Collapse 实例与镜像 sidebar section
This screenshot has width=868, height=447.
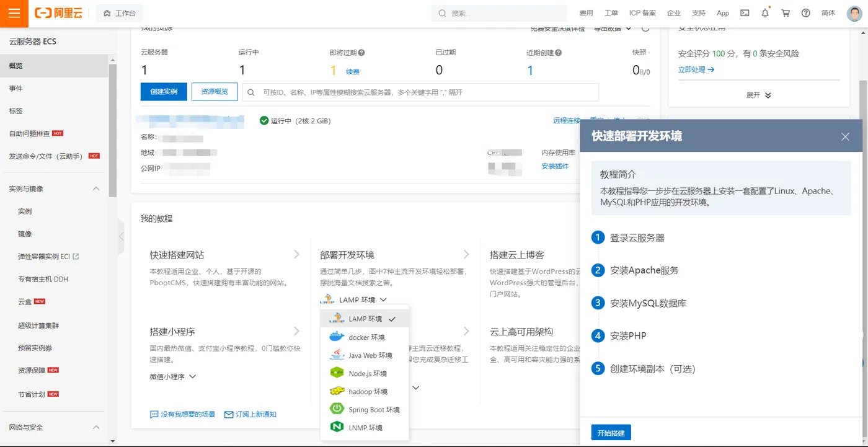(x=96, y=188)
